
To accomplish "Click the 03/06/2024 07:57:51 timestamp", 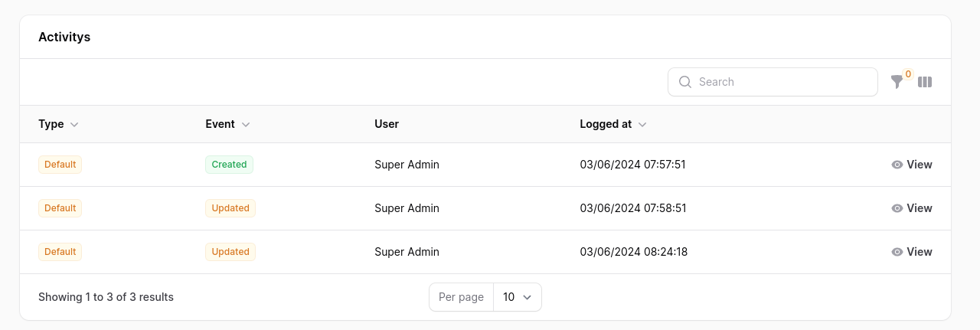I will click(632, 165).
